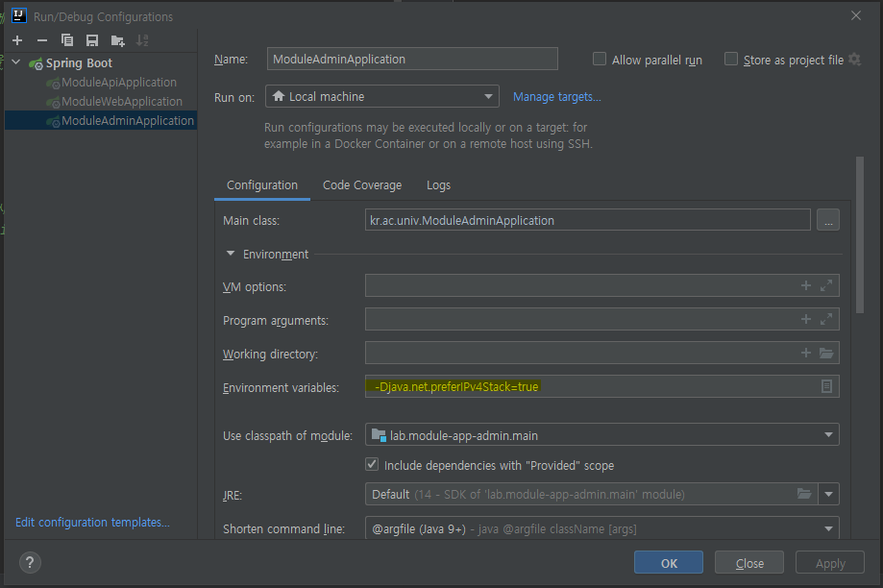
Task: Open the Working directory folder browser
Action: pyautogui.click(x=826, y=354)
